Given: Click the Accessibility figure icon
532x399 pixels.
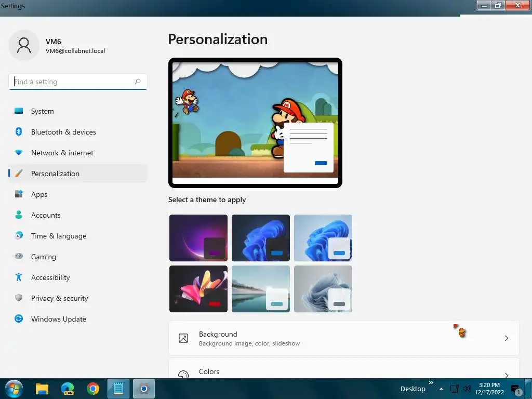Looking at the screenshot, I should [19, 277].
